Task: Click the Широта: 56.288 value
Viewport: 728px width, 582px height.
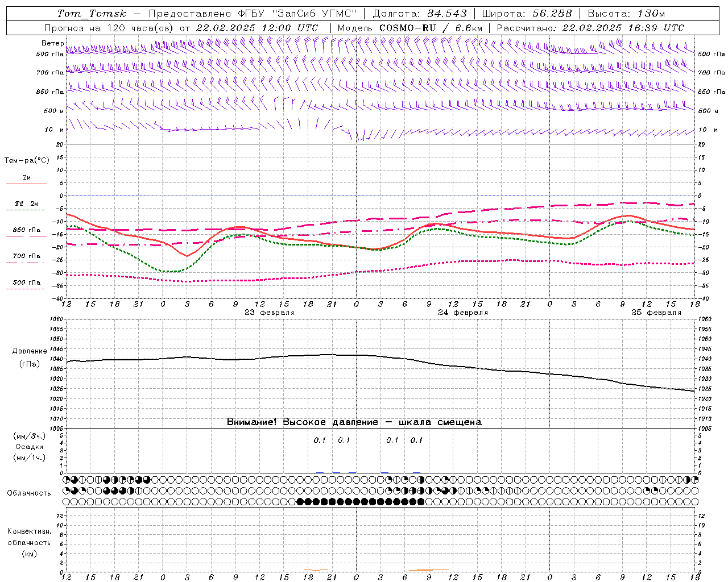Action: click(526, 14)
